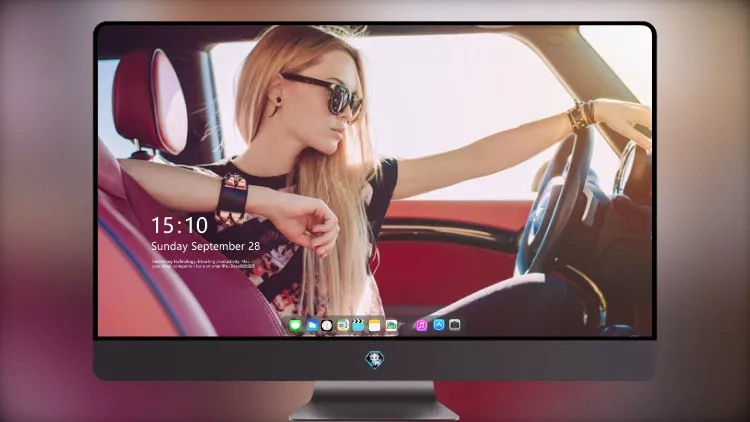This screenshot has height=422, width=750.
Task: Open the green Messages app in dock
Action: click(x=295, y=325)
